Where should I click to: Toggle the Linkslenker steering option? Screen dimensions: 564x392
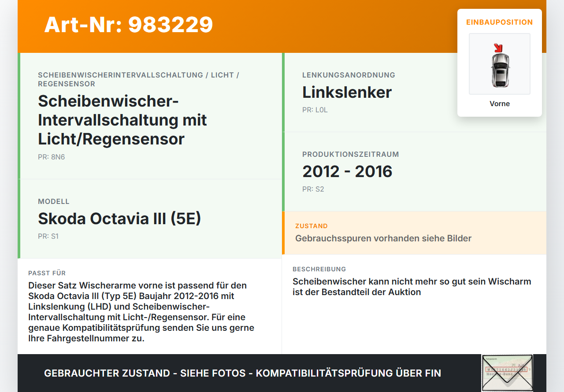point(346,92)
